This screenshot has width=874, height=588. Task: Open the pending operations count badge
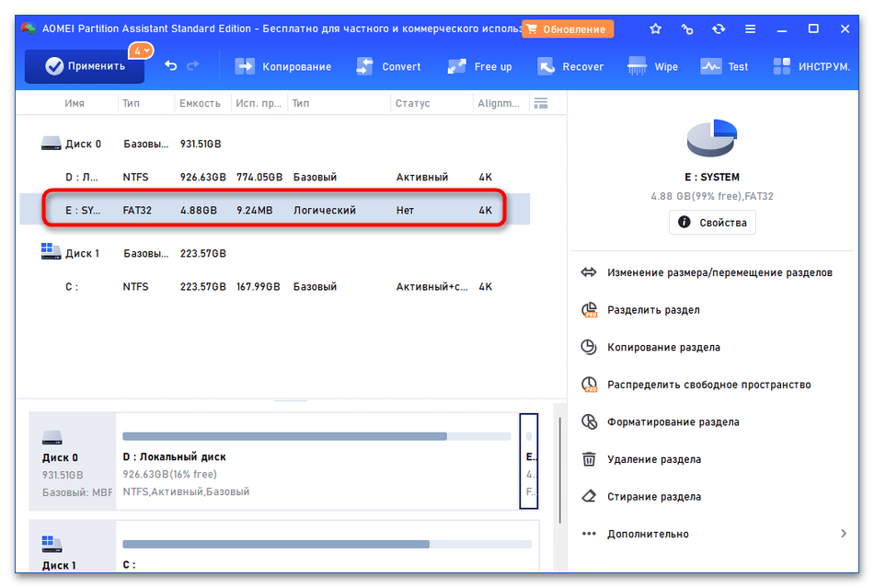pos(141,51)
